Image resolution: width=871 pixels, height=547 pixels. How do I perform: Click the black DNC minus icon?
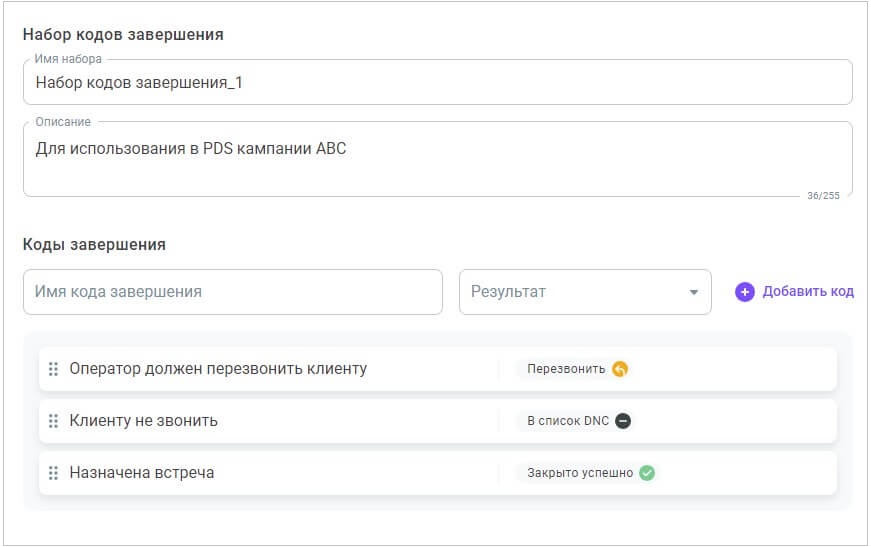[x=623, y=421]
